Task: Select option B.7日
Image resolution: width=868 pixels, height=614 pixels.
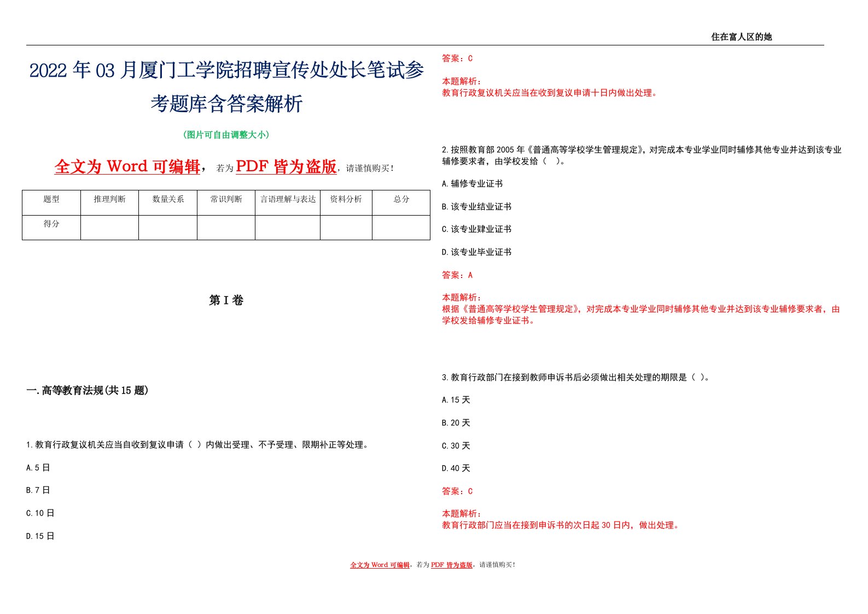Action: click(x=38, y=490)
